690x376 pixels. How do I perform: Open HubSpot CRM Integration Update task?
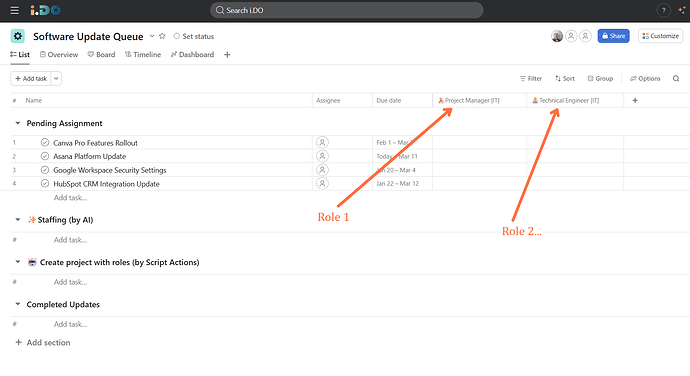pos(106,184)
